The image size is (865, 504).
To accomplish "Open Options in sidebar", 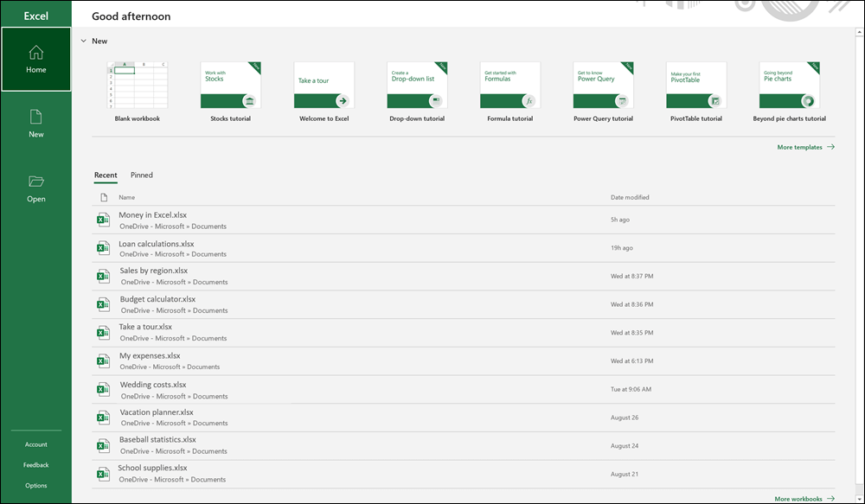I will tap(35, 485).
